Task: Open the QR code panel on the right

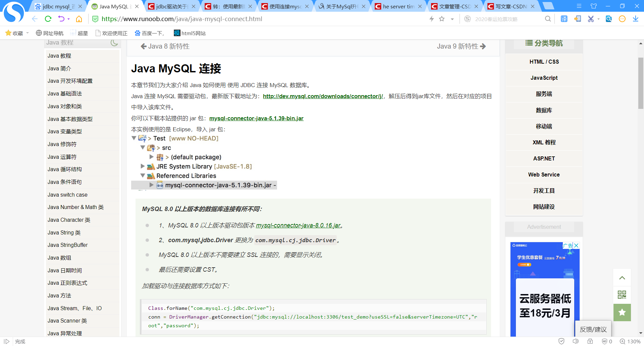Action: point(622,295)
